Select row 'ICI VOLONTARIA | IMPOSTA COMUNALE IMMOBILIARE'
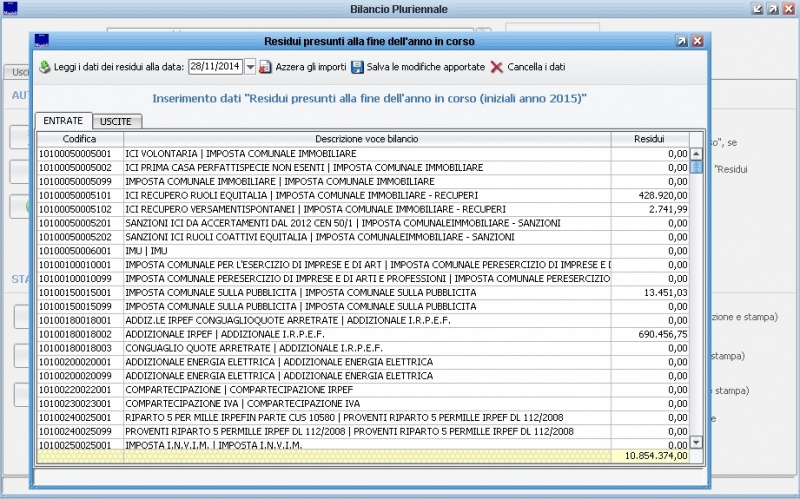This screenshot has width=800, height=499. click(x=363, y=154)
